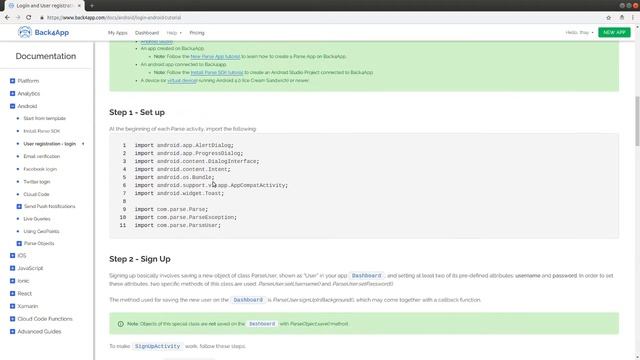Viewport: 640px width, 360px height.
Task: Click the page vertical scrollbar thumb
Action: pyautogui.click(x=637, y=121)
